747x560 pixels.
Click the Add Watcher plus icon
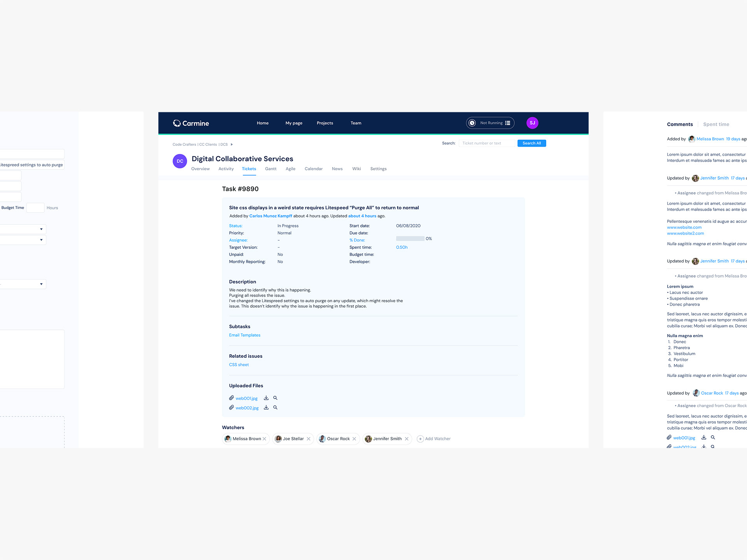click(420, 439)
